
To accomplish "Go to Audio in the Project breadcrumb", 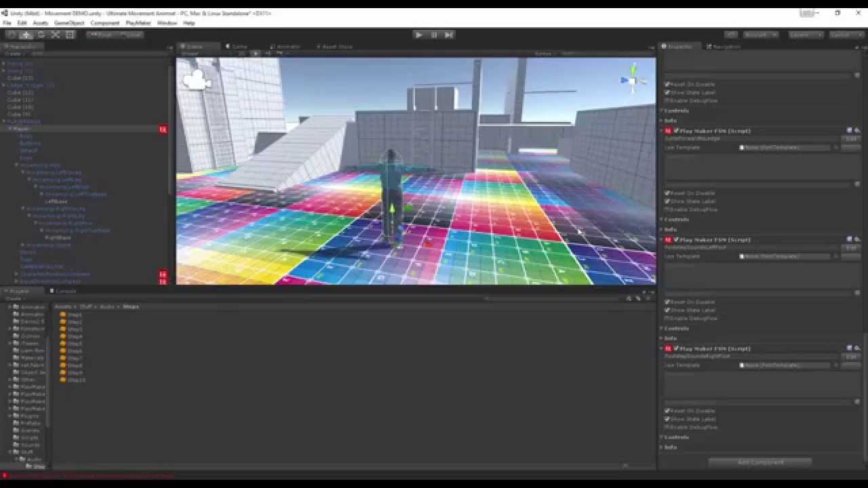I will pos(106,307).
